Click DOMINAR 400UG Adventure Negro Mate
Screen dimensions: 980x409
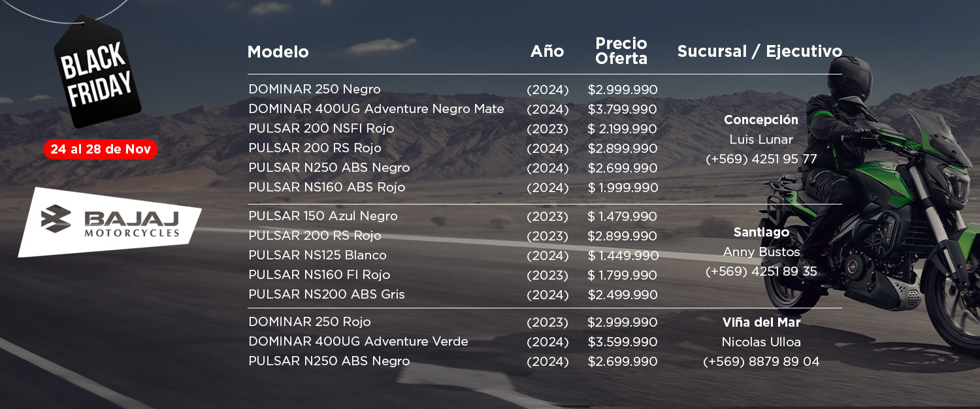(376, 109)
